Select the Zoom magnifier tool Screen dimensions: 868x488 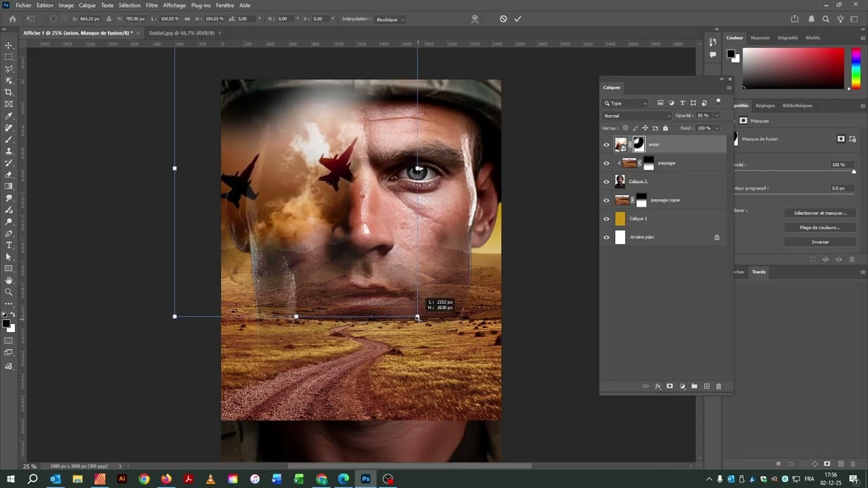click(9, 292)
